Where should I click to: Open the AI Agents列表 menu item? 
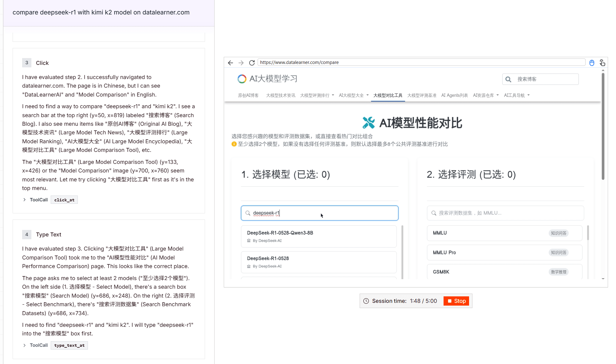pyautogui.click(x=454, y=95)
